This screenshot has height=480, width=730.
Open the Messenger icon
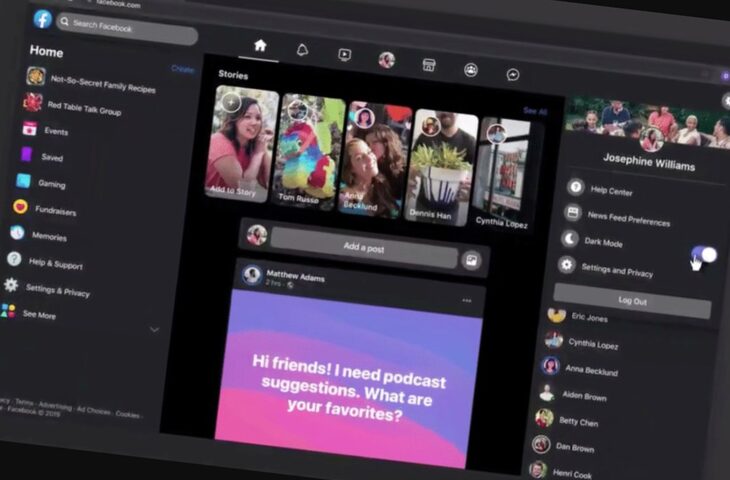[x=513, y=74]
